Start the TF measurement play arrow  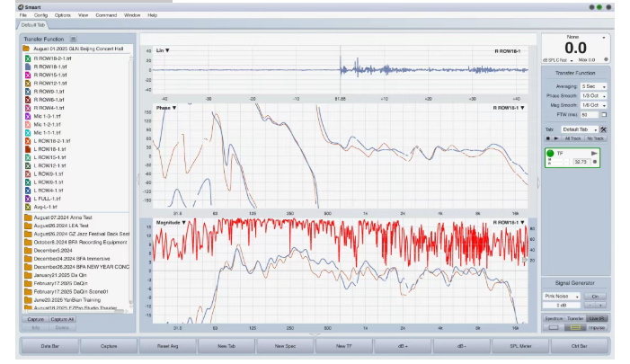point(595,154)
